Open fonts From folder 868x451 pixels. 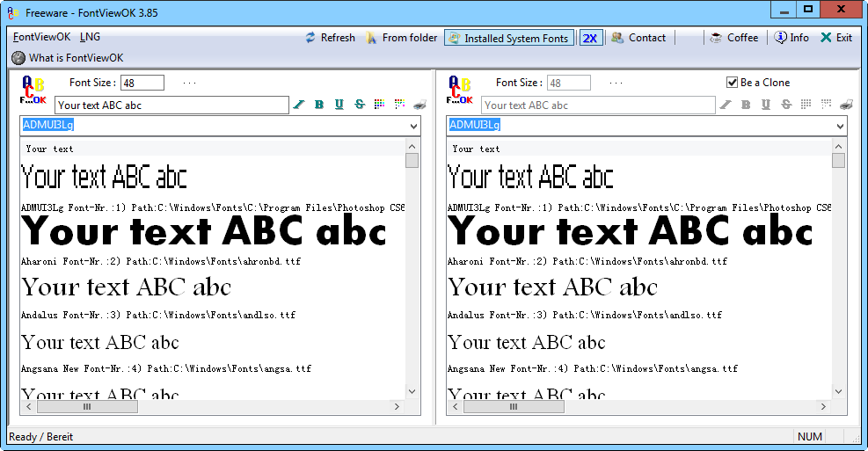(x=402, y=38)
